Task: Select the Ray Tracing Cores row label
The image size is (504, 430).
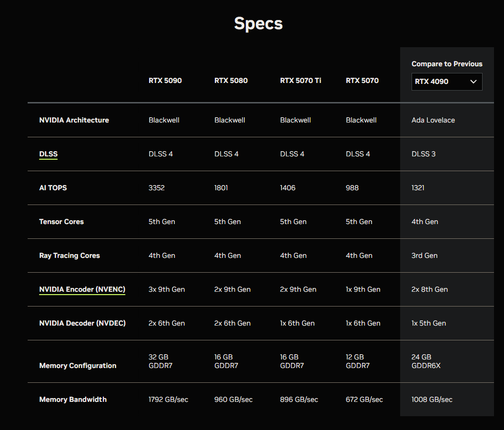Action: pyautogui.click(x=70, y=256)
